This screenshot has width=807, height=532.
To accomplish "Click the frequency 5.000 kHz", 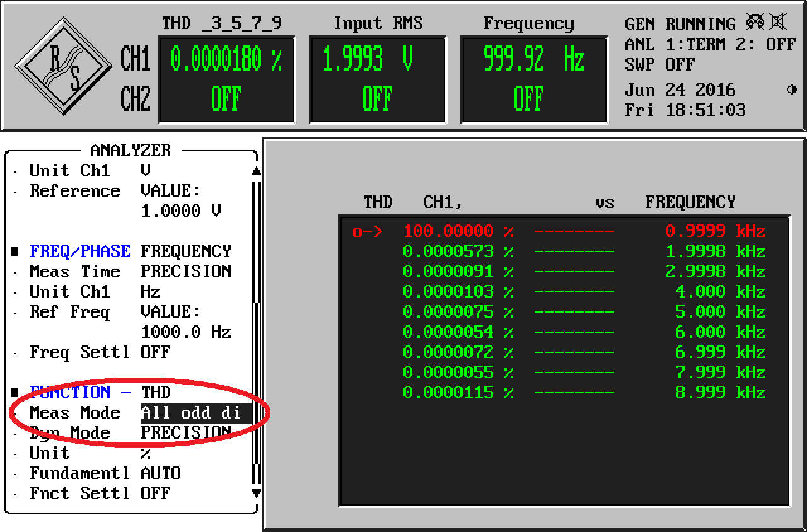I will 721,312.
